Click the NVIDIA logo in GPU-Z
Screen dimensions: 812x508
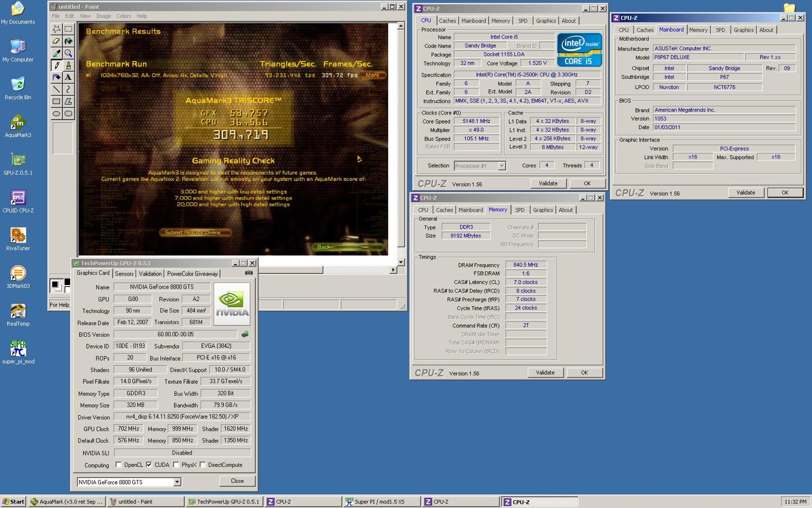tap(232, 304)
